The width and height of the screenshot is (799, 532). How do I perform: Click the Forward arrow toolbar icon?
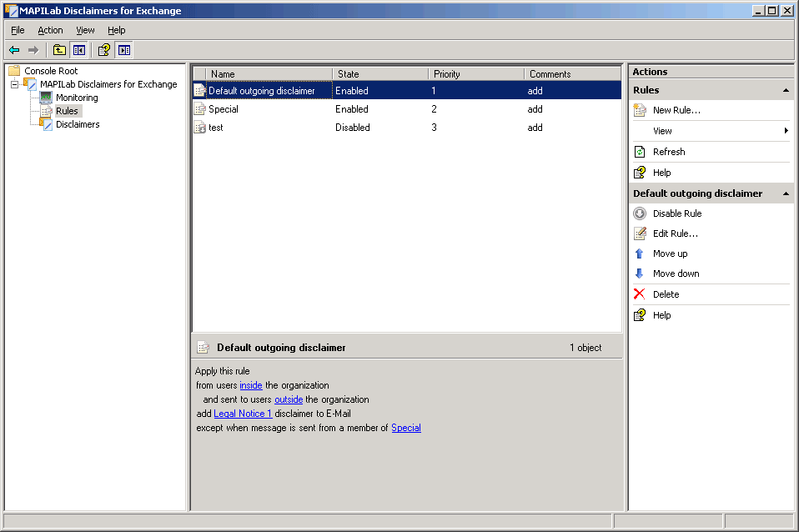tap(33, 50)
